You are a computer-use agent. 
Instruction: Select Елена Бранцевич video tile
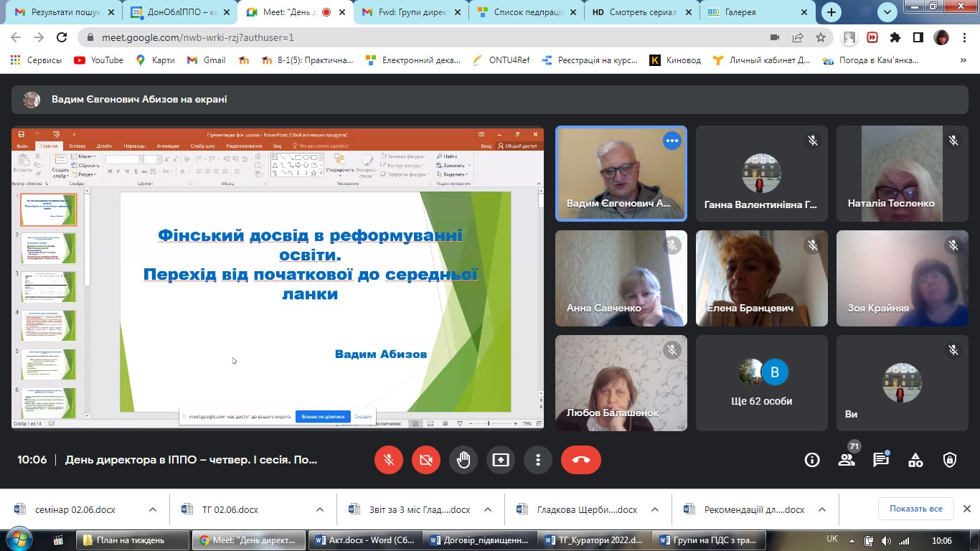pyautogui.click(x=762, y=278)
